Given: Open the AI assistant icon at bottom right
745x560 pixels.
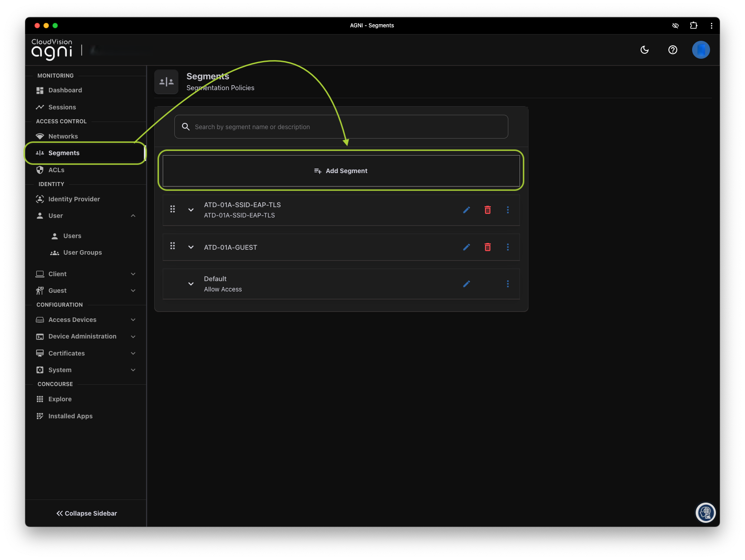Looking at the screenshot, I should click(705, 512).
